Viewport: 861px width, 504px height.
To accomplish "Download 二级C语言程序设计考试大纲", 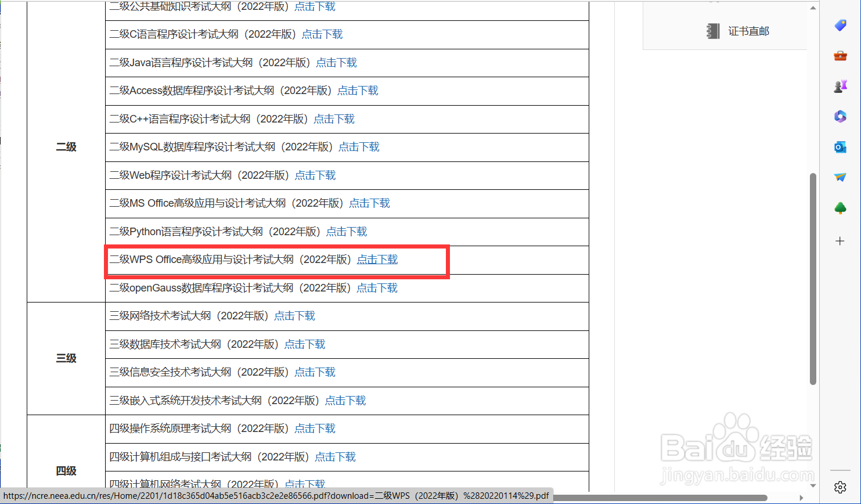I will coord(322,34).
